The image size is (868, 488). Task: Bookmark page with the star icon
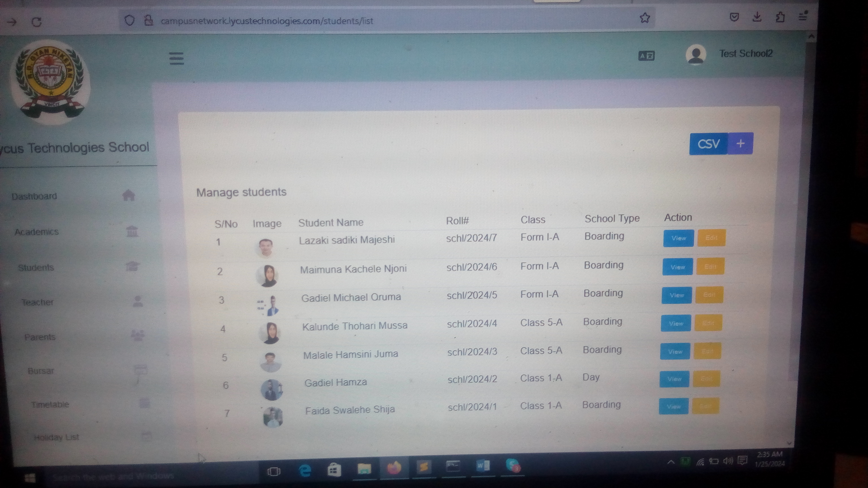tap(645, 18)
